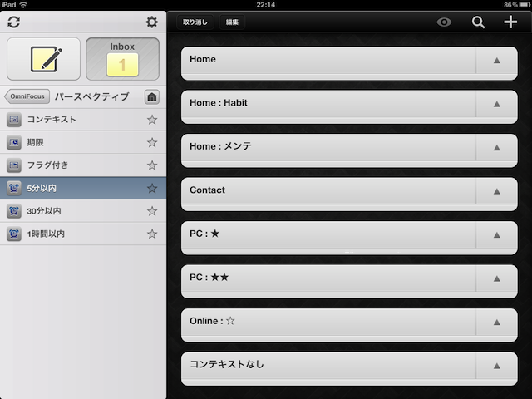Expand the PC : ★ group triangle
Image resolution: width=532 pixels, height=399 pixels.
tap(497, 234)
